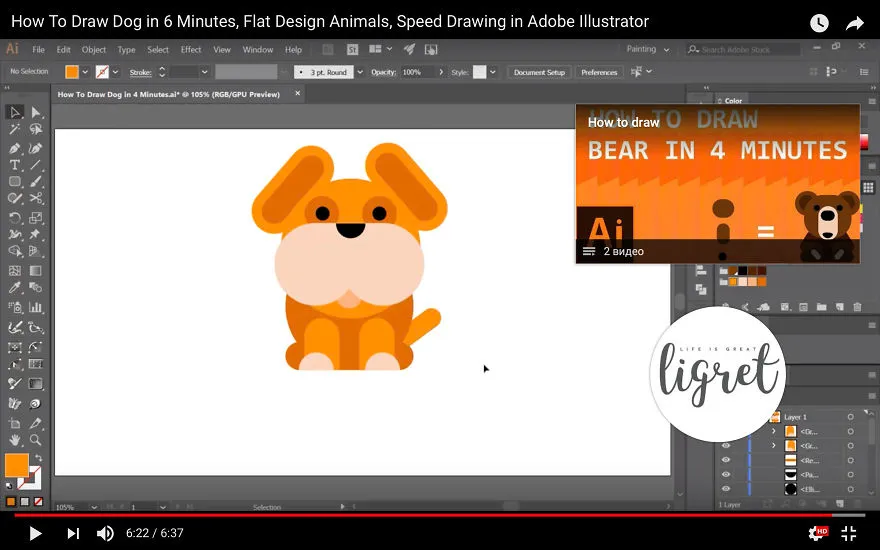Choose the Type tool
Image resolution: width=880 pixels, height=550 pixels.
pyautogui.click(x=15, y=165)
